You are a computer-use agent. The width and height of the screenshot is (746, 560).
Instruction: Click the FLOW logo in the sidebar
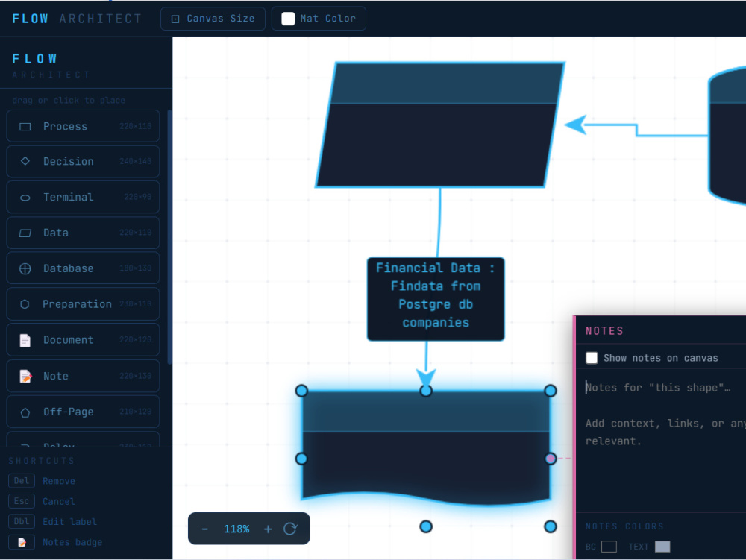coord(35,59)
